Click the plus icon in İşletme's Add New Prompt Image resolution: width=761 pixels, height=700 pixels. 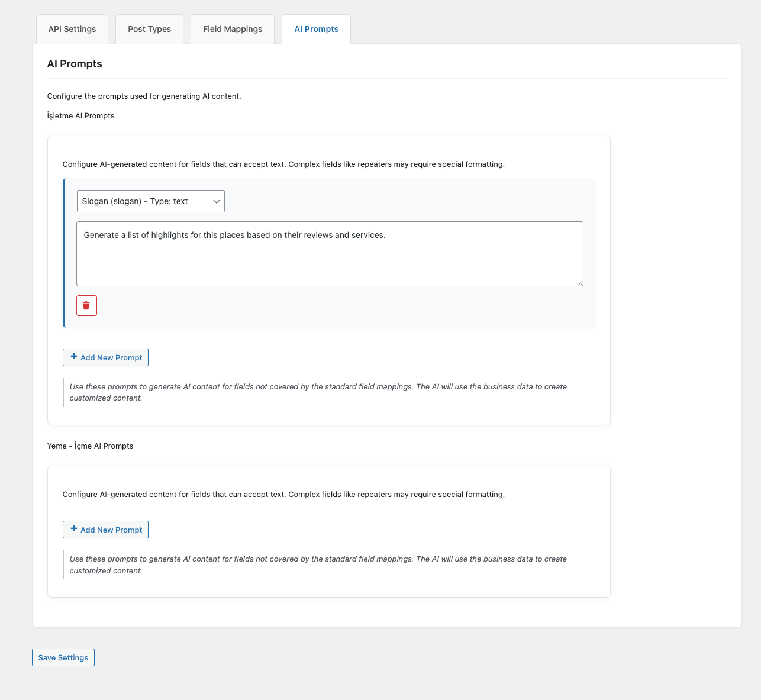(74, 357)
